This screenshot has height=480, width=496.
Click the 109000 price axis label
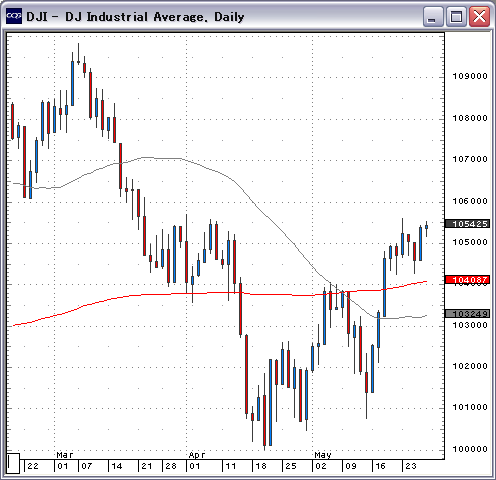click(470, 76)
